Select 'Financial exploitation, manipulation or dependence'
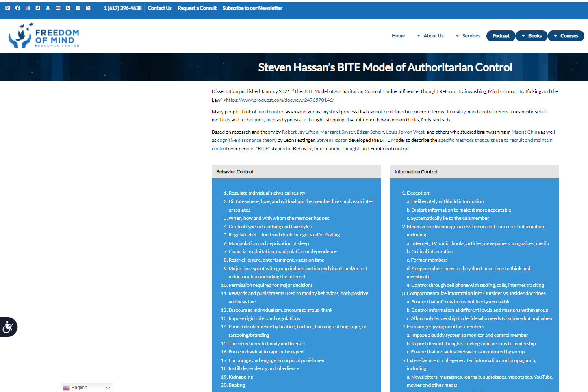Viewport: 588px width, 392px height. point(282,251)
